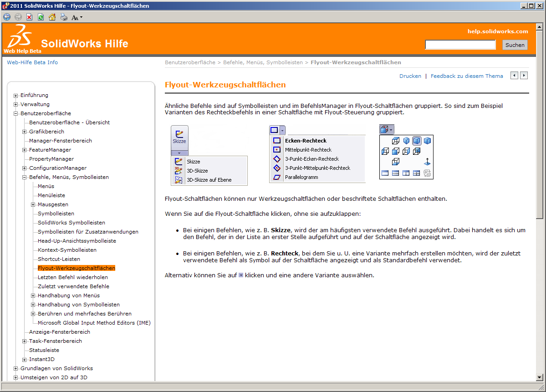Open Benutzeroberfläche - Übersicht topic in tree
Screen dimensions: 546x392
pos(69,122)
